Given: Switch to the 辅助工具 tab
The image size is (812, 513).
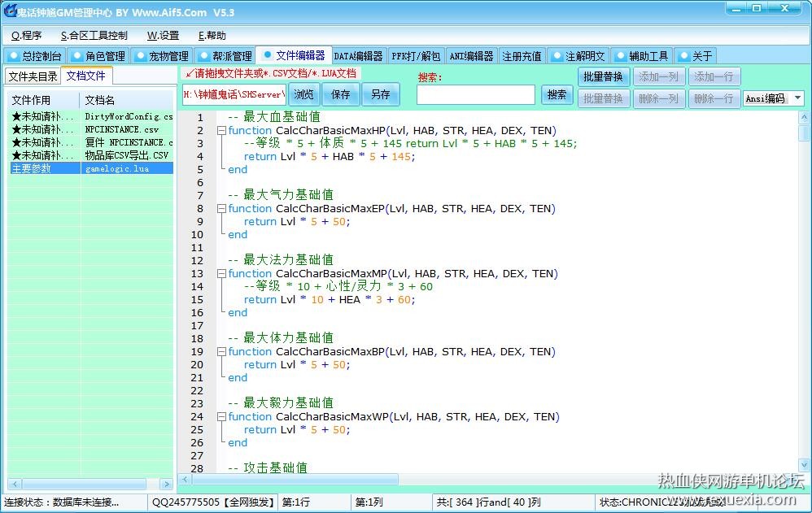Looking at the screenshot, I should pyautogui.click(x=642, y=56).
